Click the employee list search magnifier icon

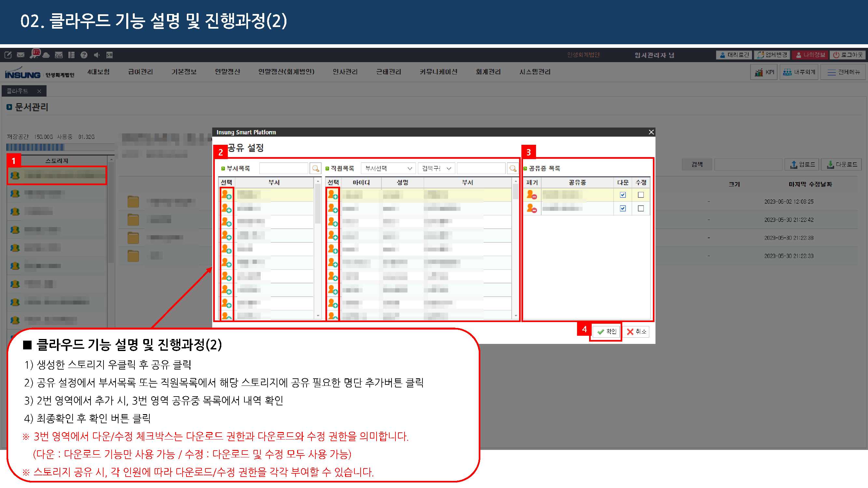[513, 168]
